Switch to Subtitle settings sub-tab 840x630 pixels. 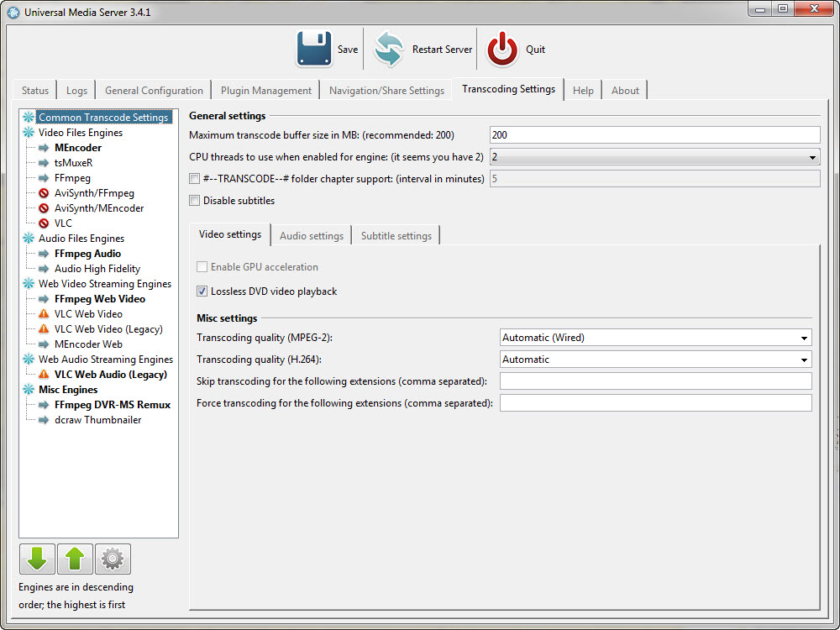point(396,236)
